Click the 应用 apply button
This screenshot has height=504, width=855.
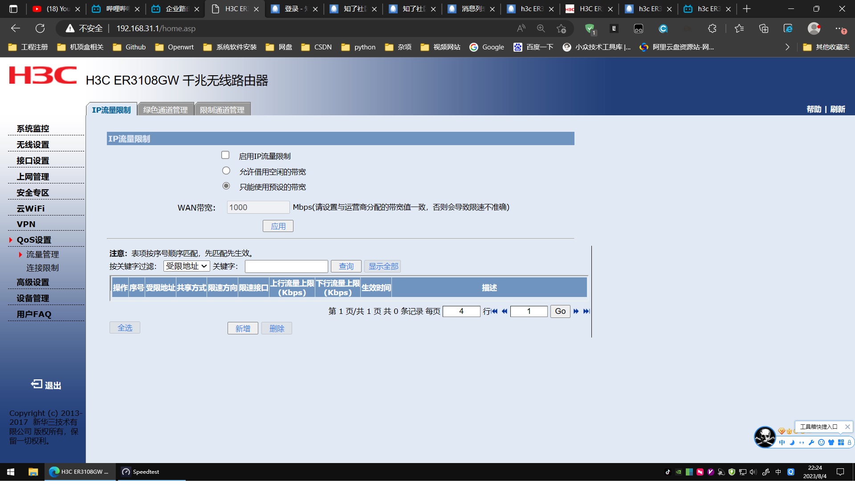click(278, 226)
